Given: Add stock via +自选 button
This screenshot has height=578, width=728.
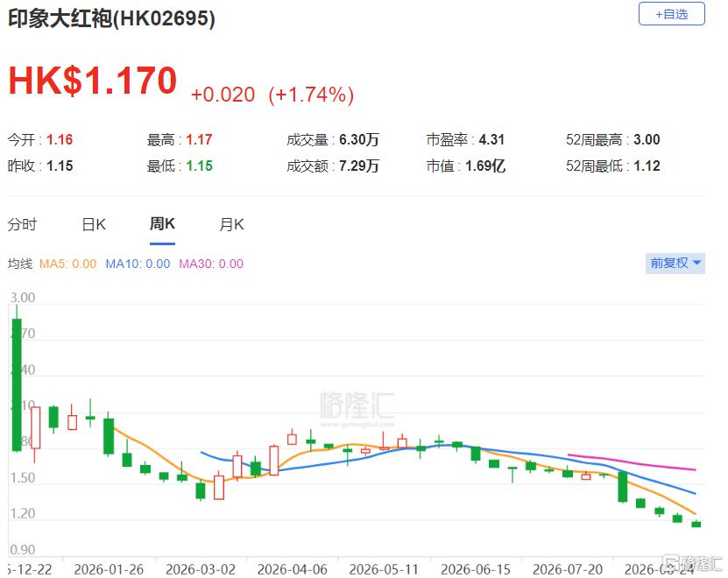Looking at the screenshot, I should (x=671, y=14).
